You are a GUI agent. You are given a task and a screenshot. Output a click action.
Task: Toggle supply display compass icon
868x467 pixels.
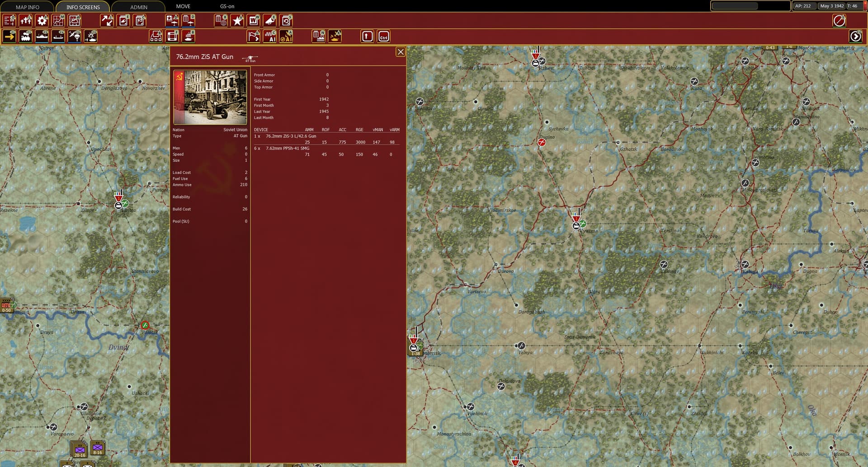(x=839, y=21)
